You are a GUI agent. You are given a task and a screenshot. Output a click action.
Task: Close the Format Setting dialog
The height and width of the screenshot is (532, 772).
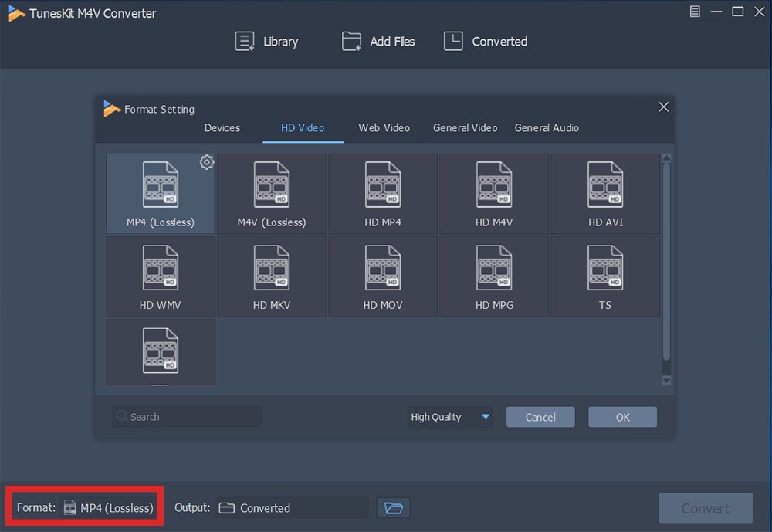[664, 107]
